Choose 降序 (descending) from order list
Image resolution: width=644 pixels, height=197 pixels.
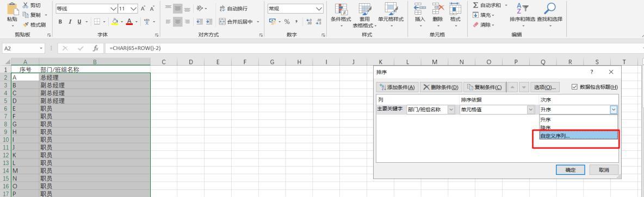pyautogui.click(x=578, y=128)
